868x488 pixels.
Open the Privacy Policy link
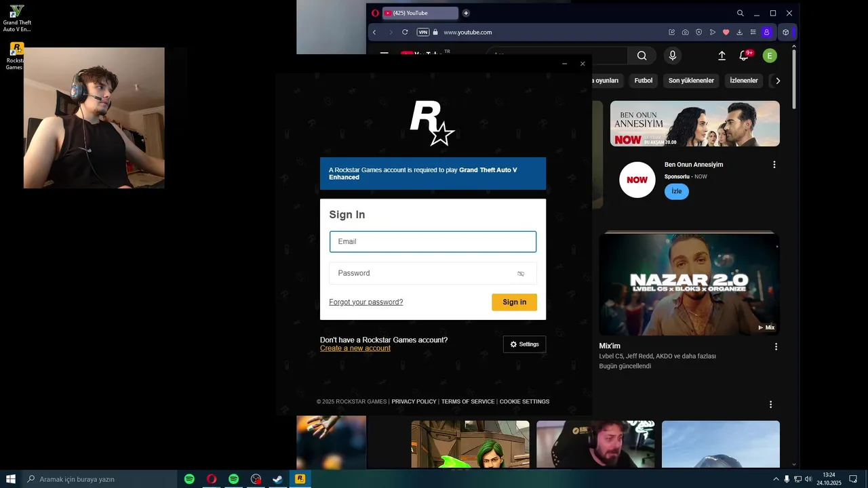point(414,402)
